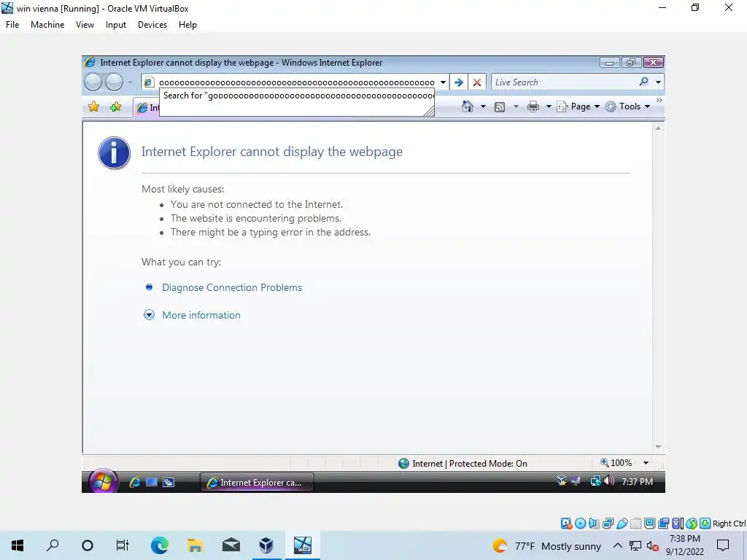Open VirtualBox Help menu

pyautogui.click(x=187, y=25)
